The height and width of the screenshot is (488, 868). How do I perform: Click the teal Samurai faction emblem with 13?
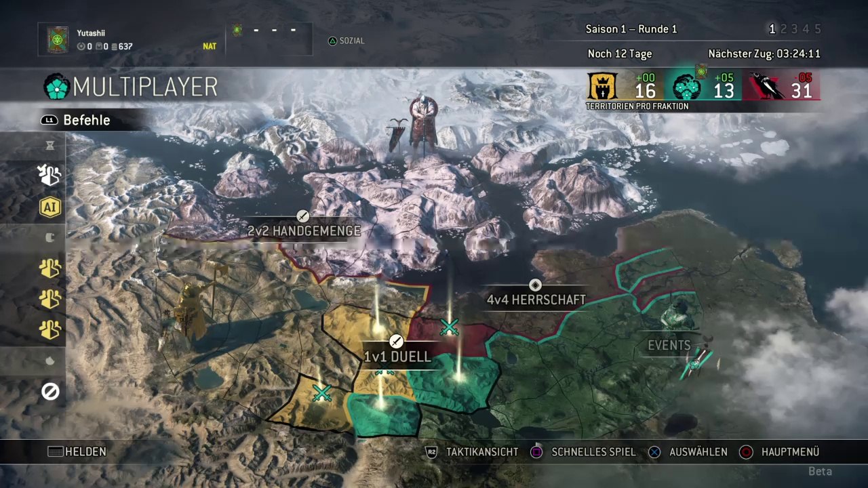pos(686,87)
